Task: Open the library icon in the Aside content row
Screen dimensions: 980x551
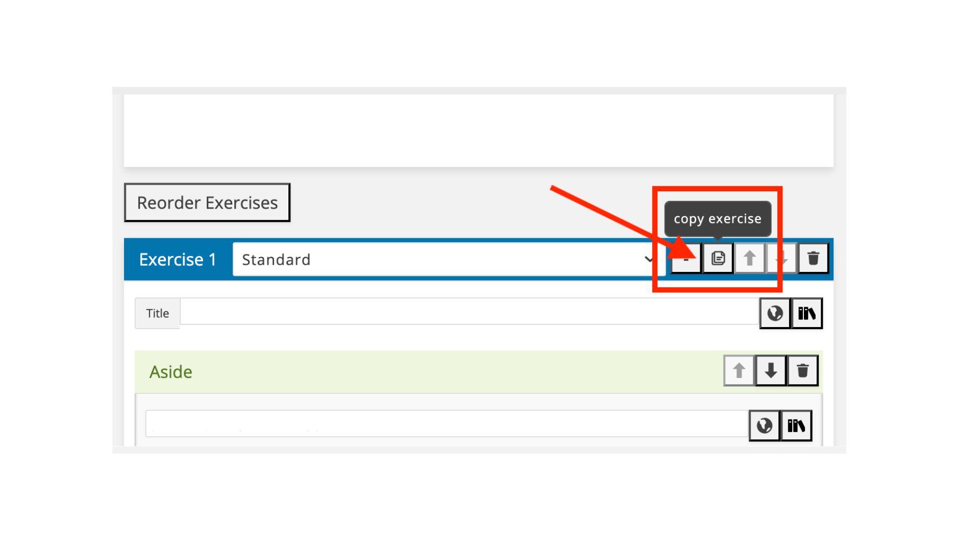Action: [x=796, y=424]
